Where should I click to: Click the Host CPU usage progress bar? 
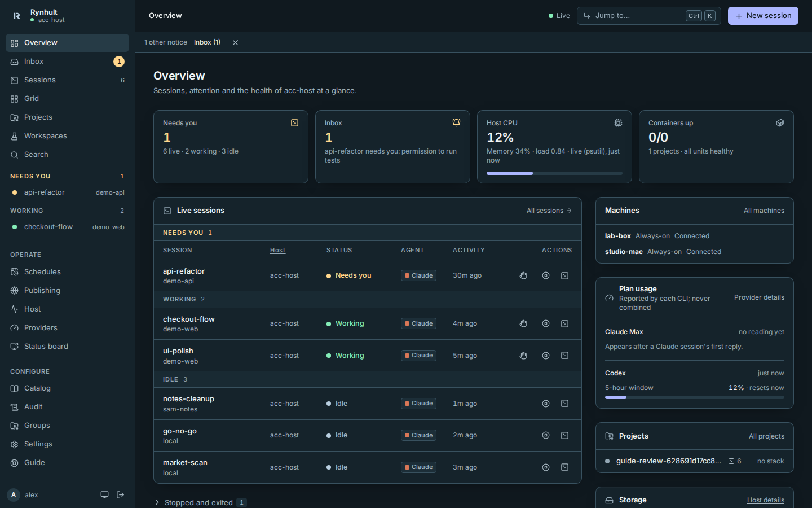coord(554,173)
